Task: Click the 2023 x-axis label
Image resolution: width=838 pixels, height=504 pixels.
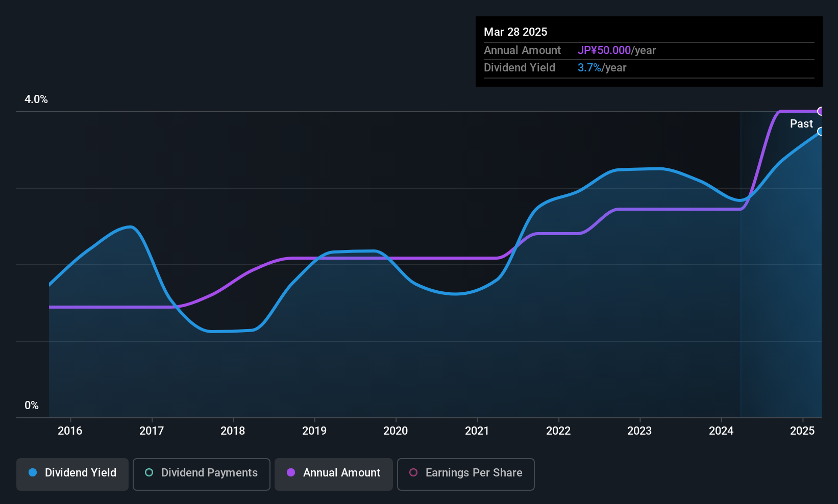Action: (639, 431)
